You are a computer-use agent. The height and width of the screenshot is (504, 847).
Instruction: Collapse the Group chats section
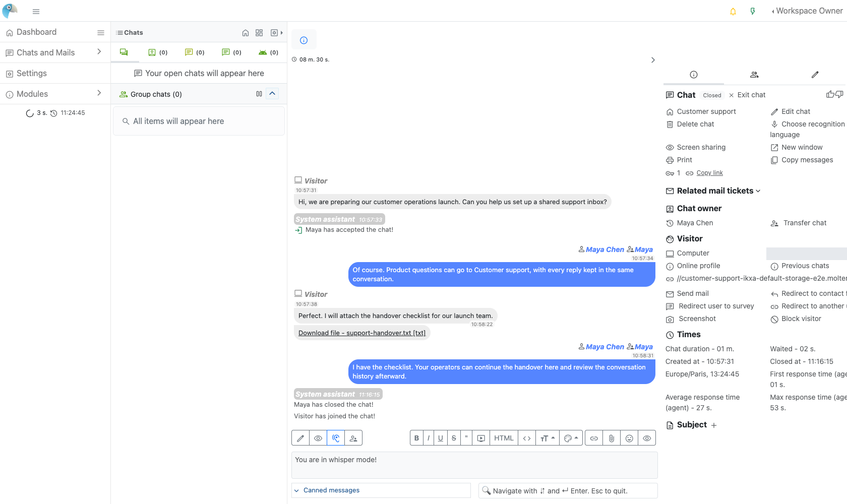(272, 94)
